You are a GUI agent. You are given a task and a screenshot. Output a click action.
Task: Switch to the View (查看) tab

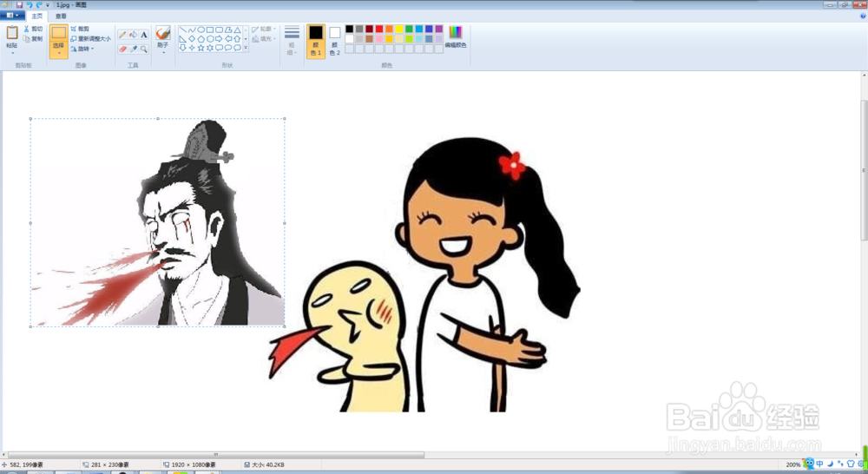click(61, 16)
